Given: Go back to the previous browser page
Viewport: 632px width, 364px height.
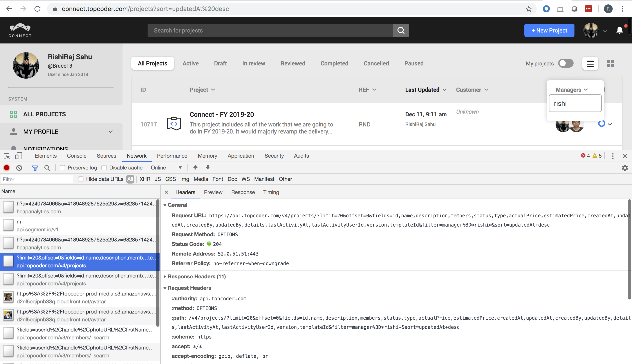Looking at the screenshot, I should point(9,9).
